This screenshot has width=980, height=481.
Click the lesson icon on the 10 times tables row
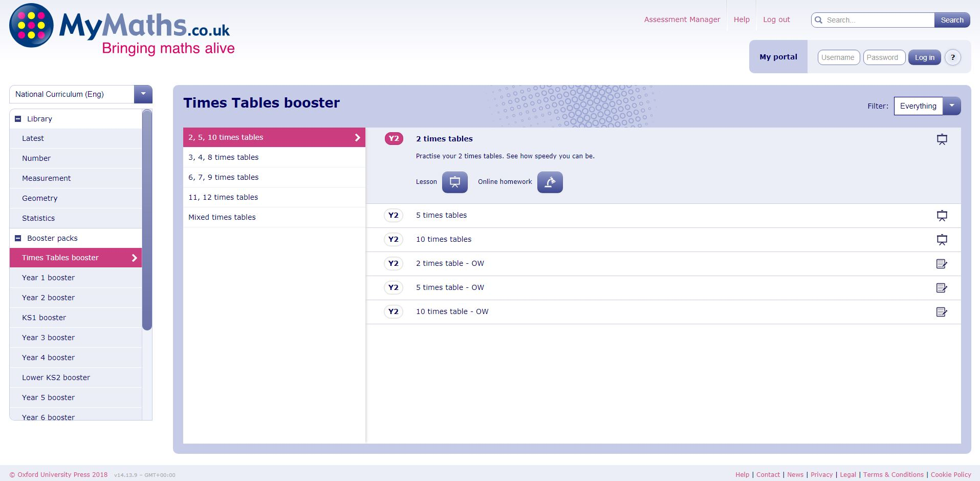942,240
